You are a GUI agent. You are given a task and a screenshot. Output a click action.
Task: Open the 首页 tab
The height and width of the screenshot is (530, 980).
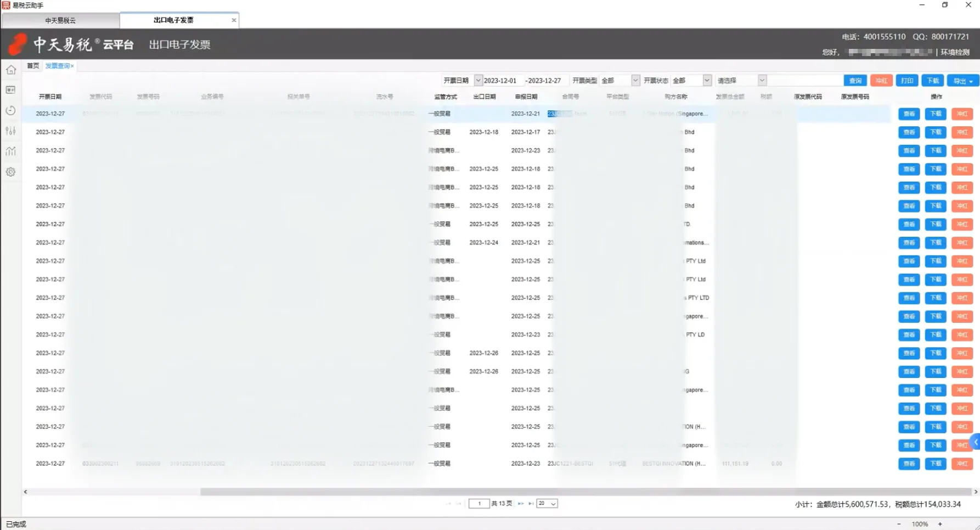pyautogui.click(x=33, y=66)
